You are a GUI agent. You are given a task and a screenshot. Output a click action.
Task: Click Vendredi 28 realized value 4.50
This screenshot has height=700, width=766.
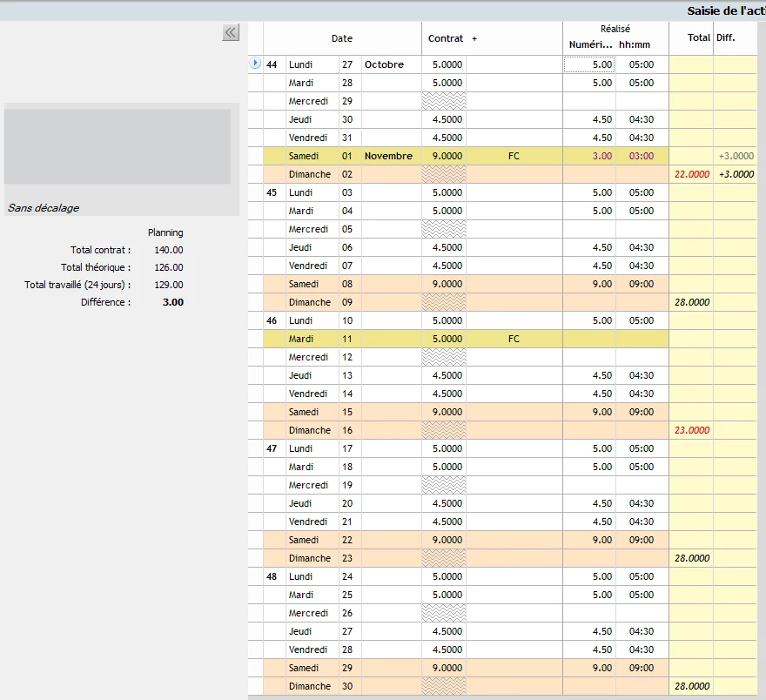pos(601,650)
